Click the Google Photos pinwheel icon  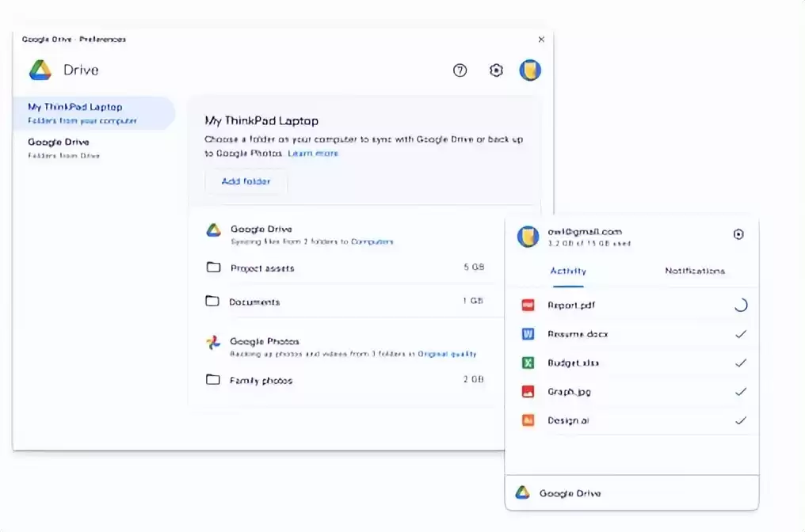(x=213, y=343)
